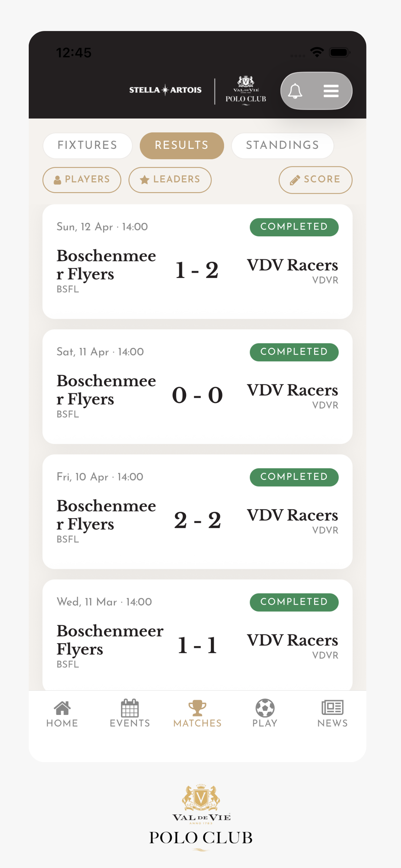Tap the Val de Vie header logo
Viewport: 401px width, 868px height.
click(x=246, y=90)
